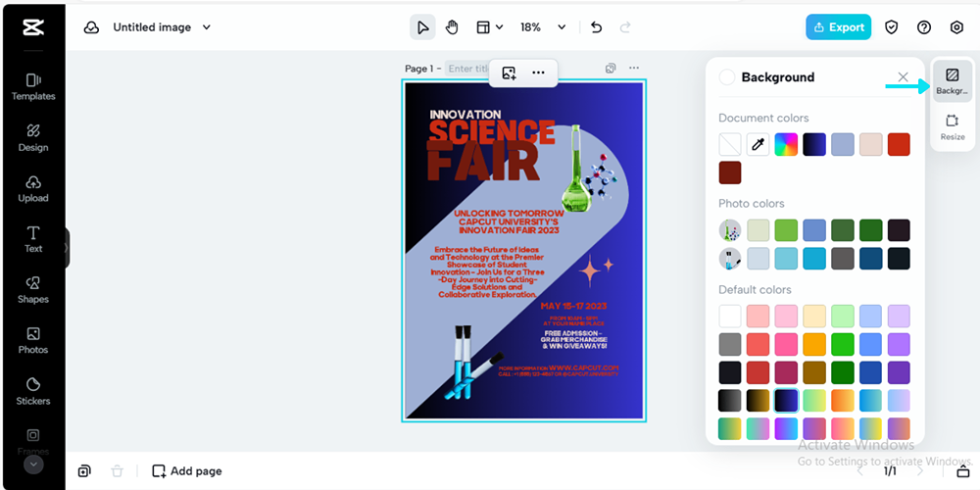Image resolution: width=980 pixels, height=490 pixels.
Task: Open the rainbow custom color swatch
Action: pyautogui.click(x=786, y=144)
